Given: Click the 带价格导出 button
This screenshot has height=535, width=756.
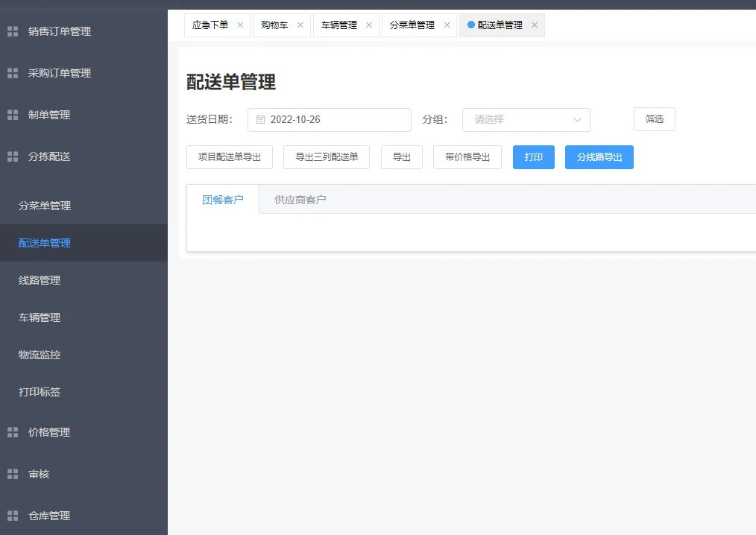Looking at the screenshot, I should (x=467, y=157).
